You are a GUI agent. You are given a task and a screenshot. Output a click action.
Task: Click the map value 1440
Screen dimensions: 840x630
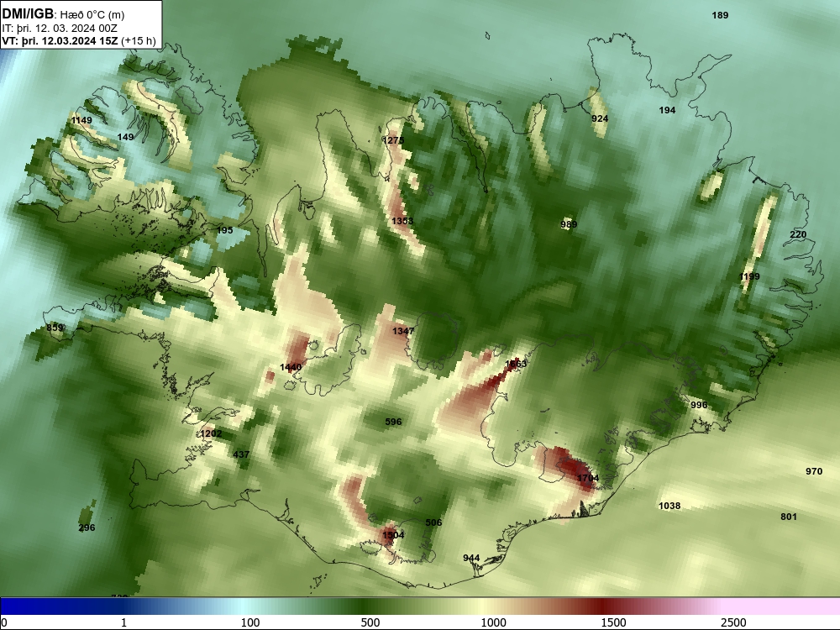click(x=291, y=368)
